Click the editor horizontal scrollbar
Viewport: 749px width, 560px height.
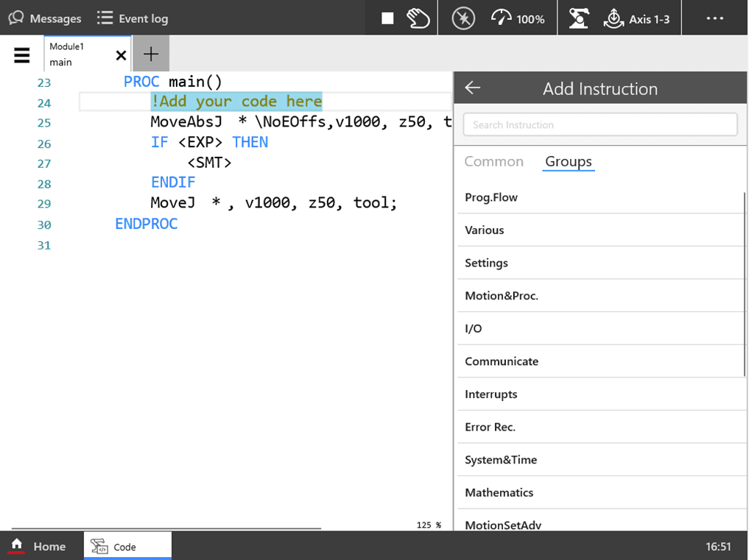[x=166, y=528]
